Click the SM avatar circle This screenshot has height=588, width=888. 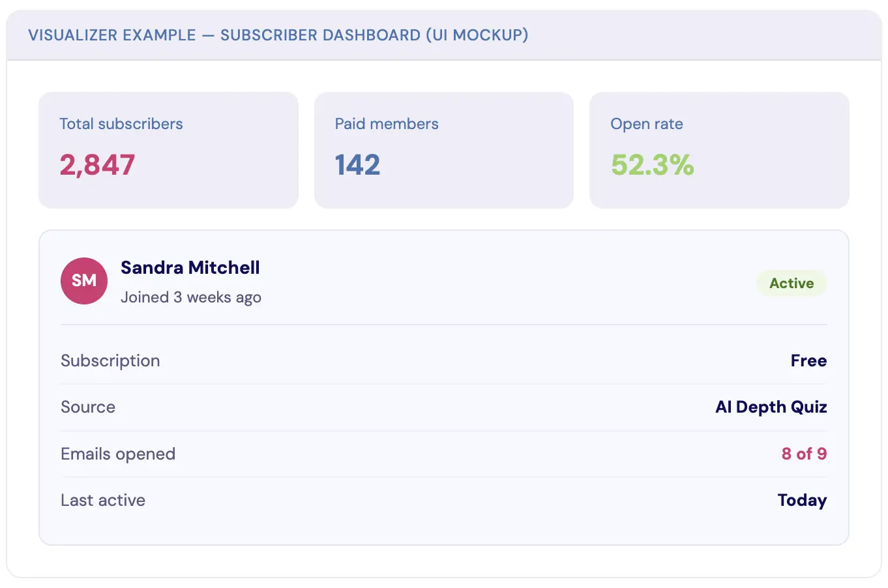tap(84, 281)
